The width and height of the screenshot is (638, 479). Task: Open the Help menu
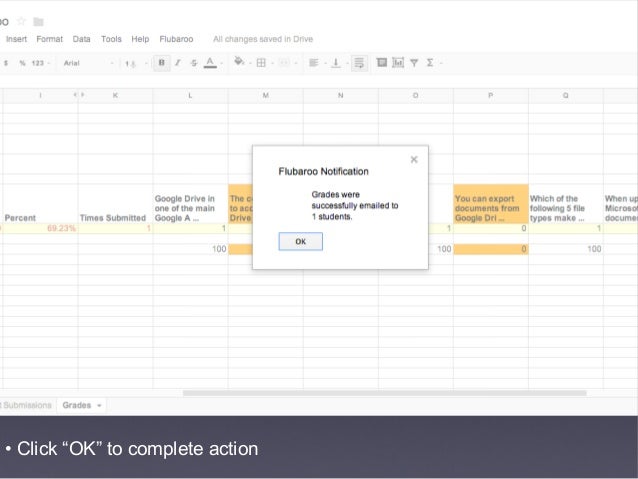coord(140,39)
